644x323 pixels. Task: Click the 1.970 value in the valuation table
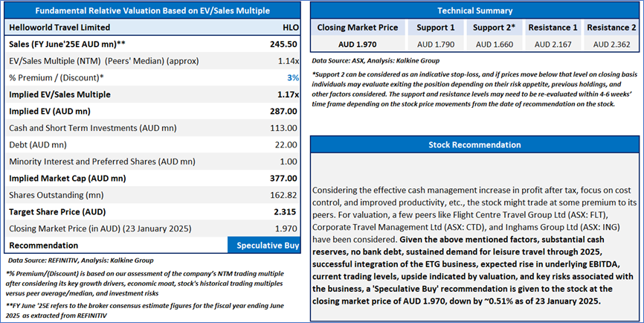[286, 229]
